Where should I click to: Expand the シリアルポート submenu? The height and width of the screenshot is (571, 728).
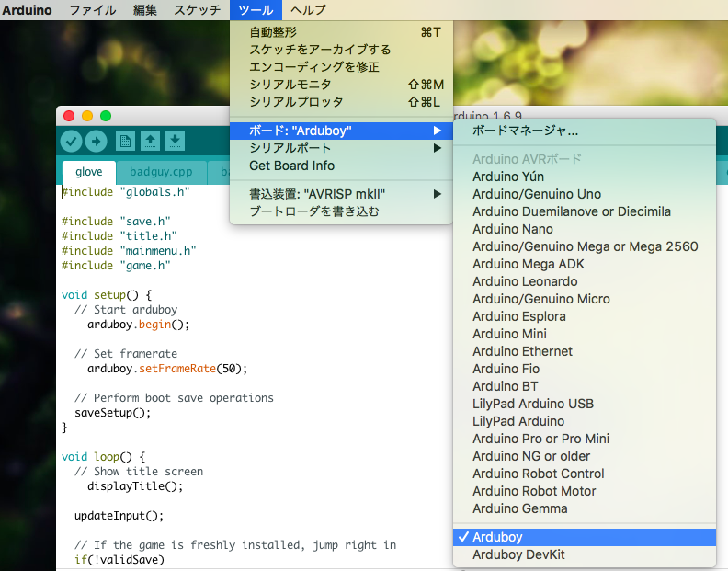(341, 148)
